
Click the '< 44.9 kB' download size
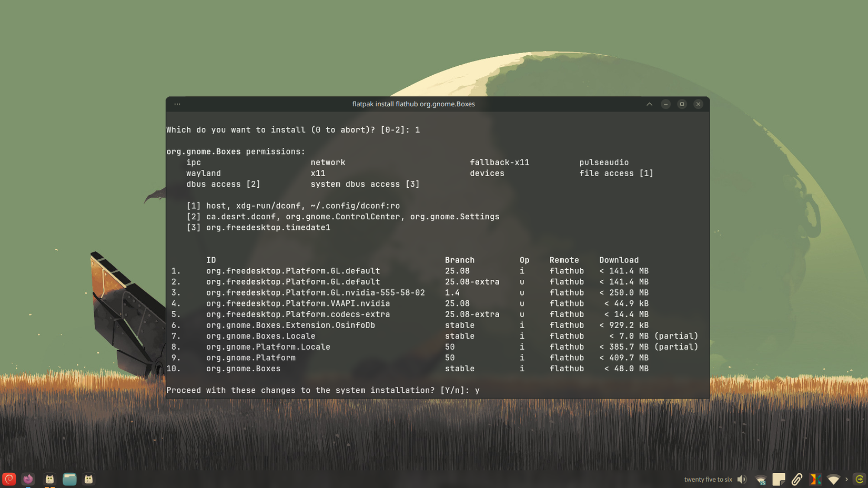click(x=627, y=303)
